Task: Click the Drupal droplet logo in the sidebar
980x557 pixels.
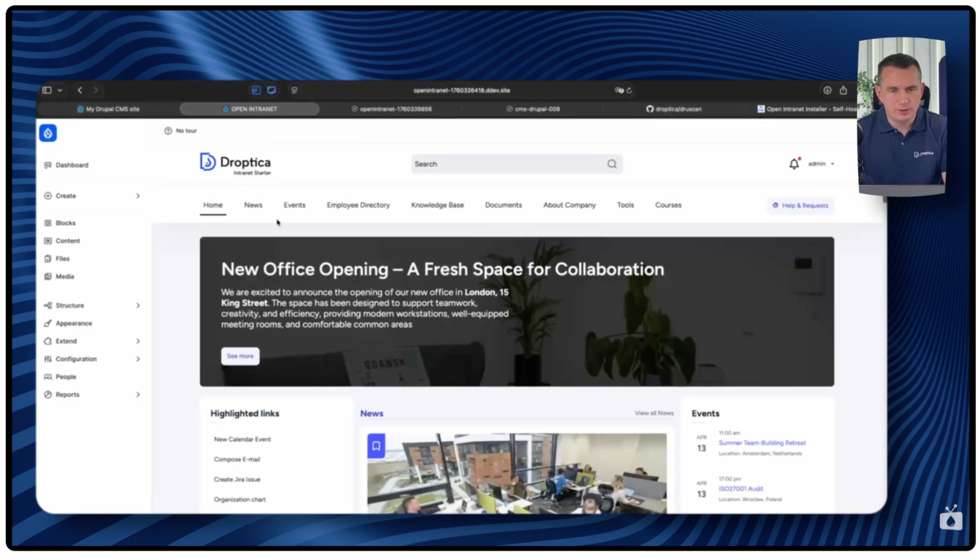Action: (48, 132)
